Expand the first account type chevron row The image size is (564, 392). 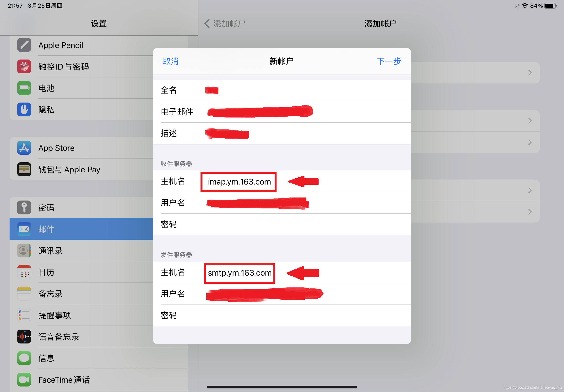tap(530, 73)
